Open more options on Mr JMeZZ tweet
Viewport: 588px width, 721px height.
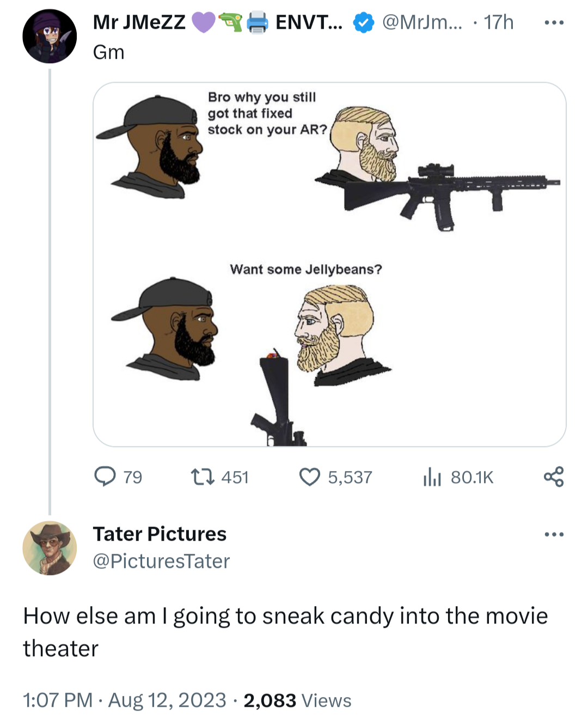click(554, 23)
